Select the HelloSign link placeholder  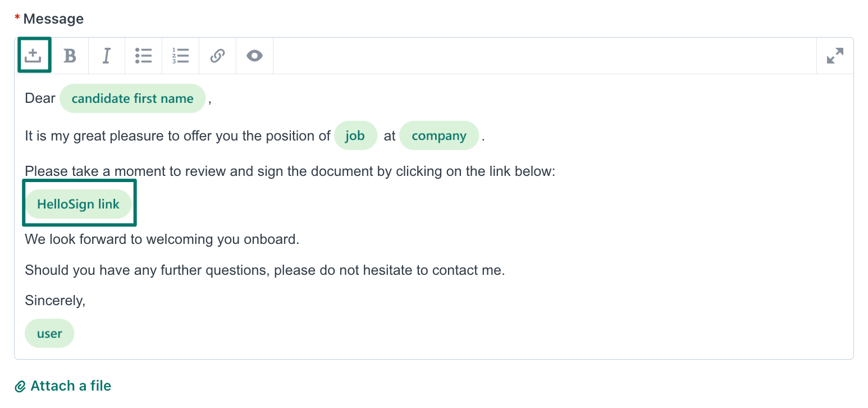tap(78, 203)
